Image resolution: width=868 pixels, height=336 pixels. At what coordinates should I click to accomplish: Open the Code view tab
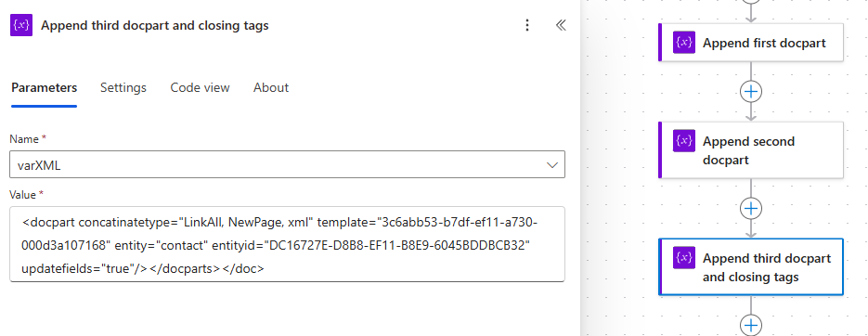(200, 87)
